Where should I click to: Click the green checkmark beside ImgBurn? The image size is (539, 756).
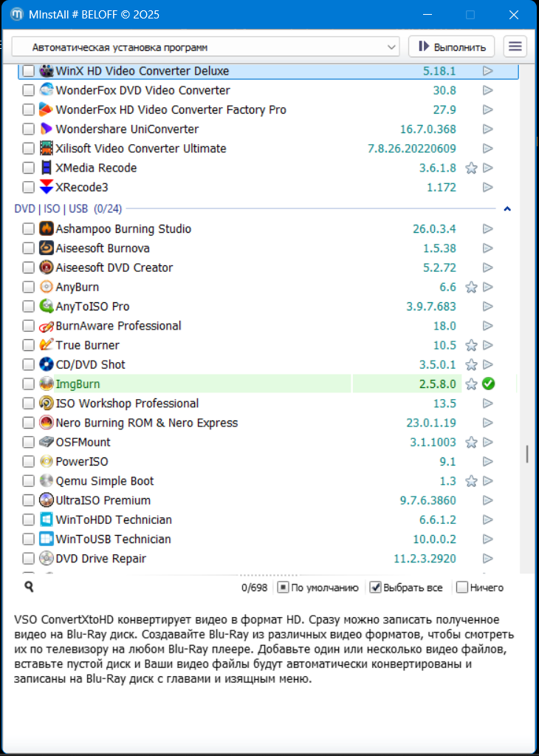pos(488,384)
